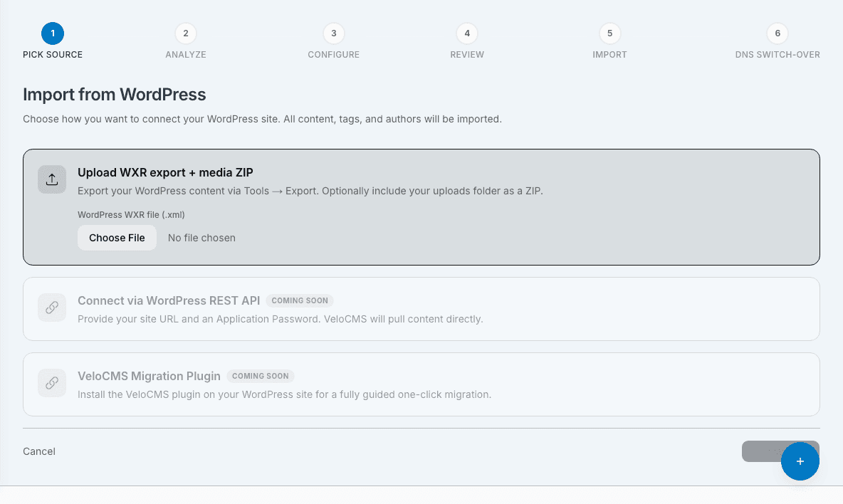This screenshot has height=504, width=843.
Task: Click the PICK SOURCE step label
Action: pyautogui.click(x=53, y=55)
